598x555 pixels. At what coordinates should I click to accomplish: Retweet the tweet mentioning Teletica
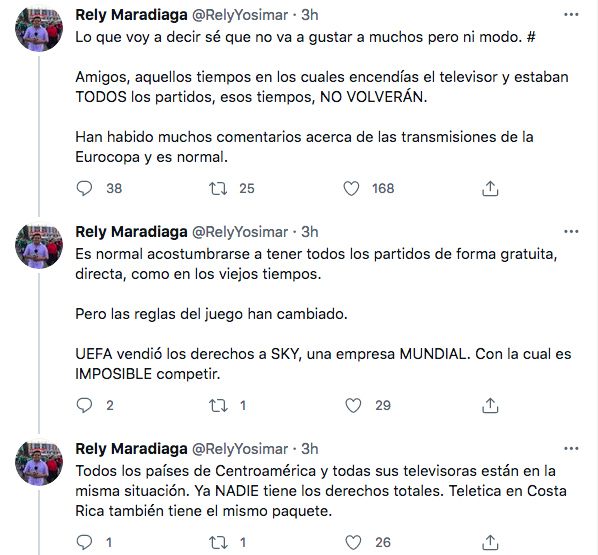pos(218,542)
